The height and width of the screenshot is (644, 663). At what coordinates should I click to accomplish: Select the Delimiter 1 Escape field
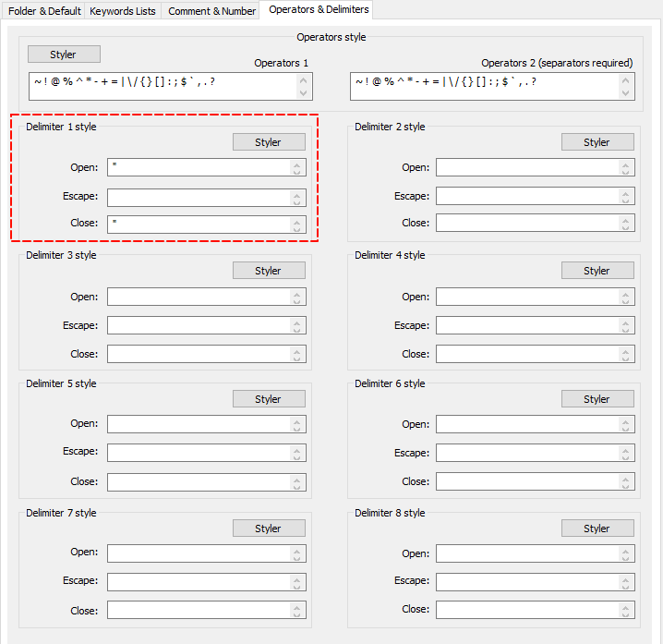199,198
